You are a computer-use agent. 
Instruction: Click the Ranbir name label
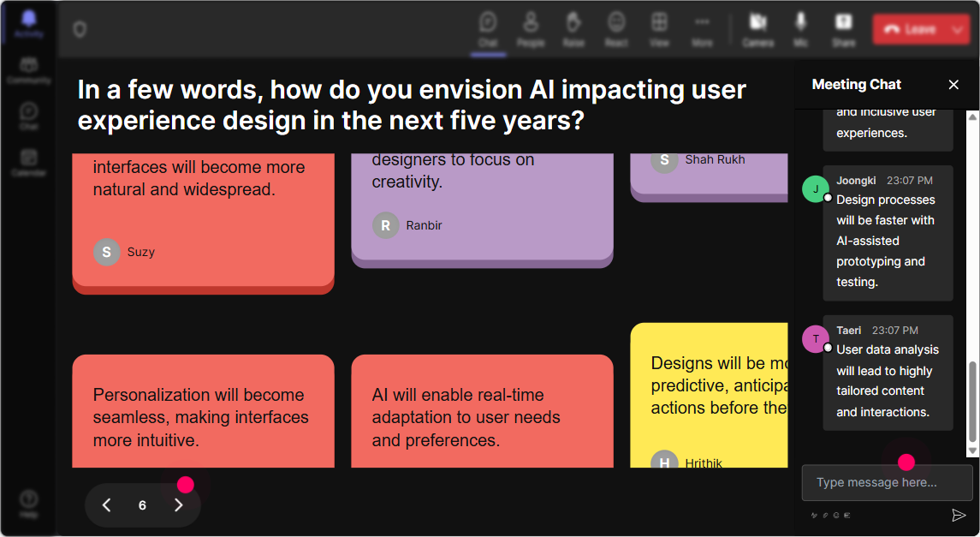[424, 225]
